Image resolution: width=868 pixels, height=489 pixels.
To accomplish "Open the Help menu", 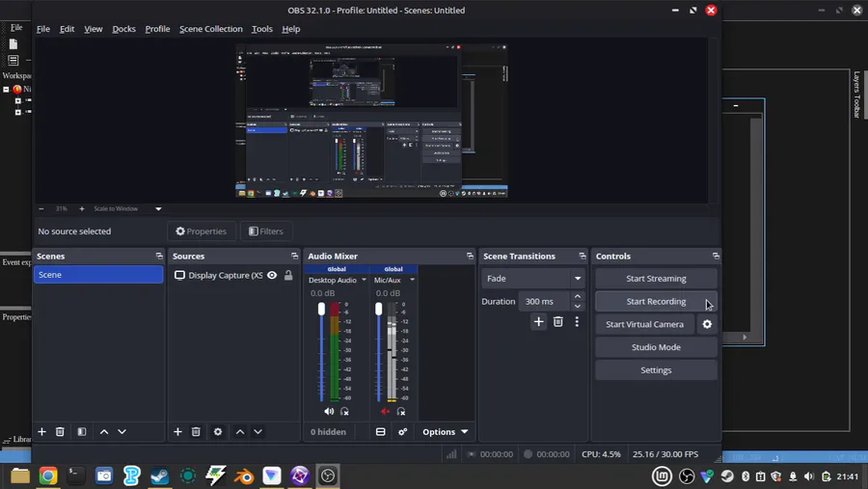I will [290, 29].
